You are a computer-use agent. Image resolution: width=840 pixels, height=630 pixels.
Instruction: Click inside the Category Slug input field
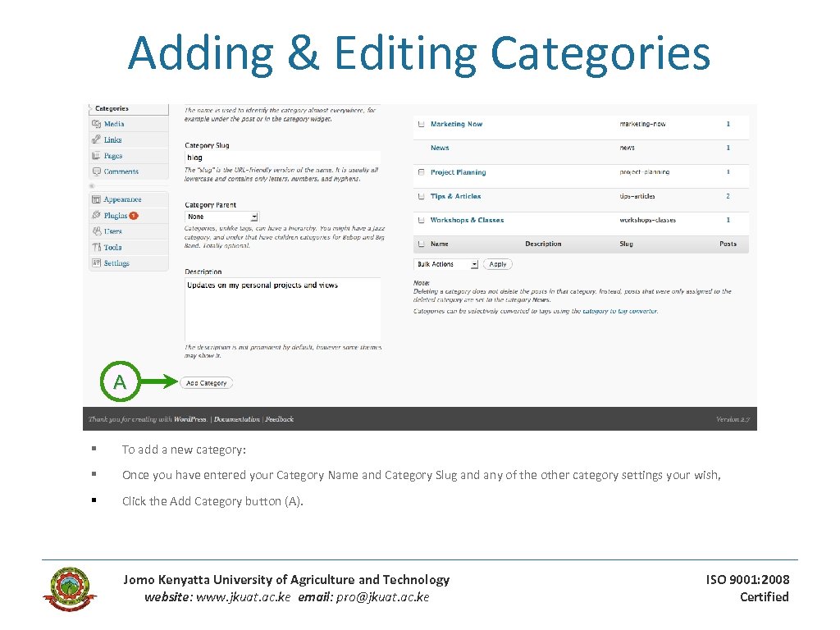click(x=283, y=157)
